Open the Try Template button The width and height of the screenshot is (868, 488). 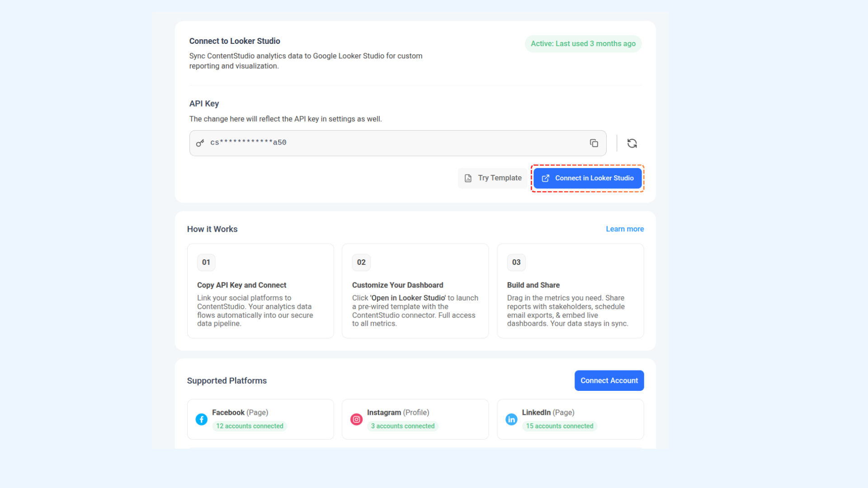(x=493, y=178)
